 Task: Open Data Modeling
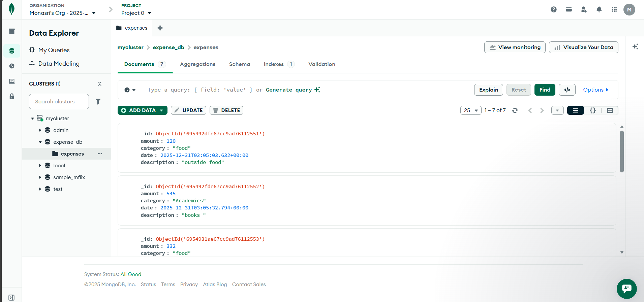[54, 64]
